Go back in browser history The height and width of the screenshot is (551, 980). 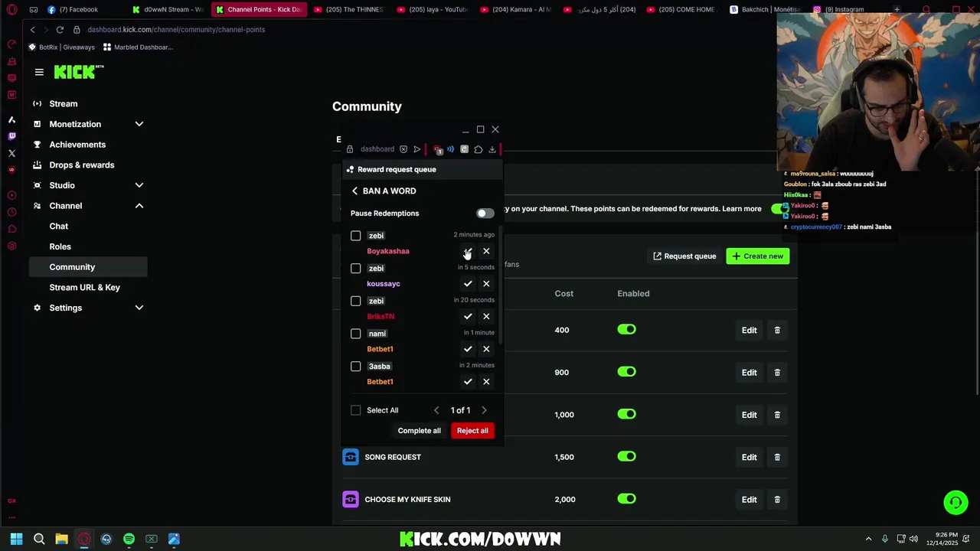[32, 29]
